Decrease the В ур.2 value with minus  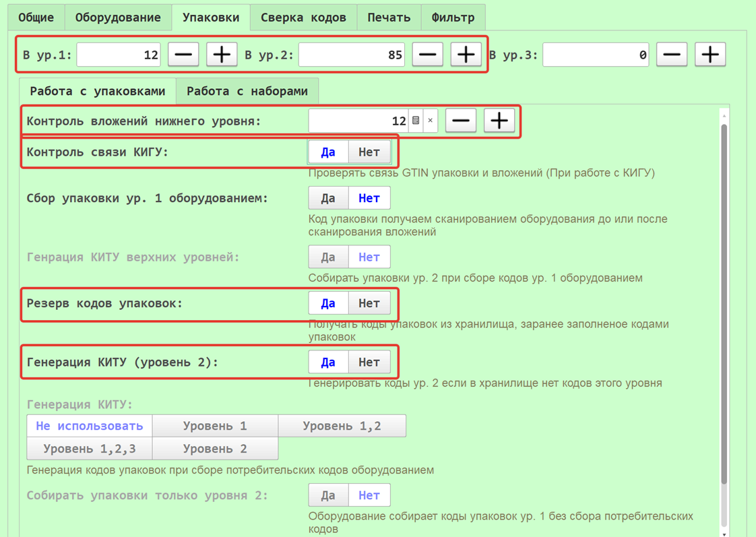(x=428, y=55)
